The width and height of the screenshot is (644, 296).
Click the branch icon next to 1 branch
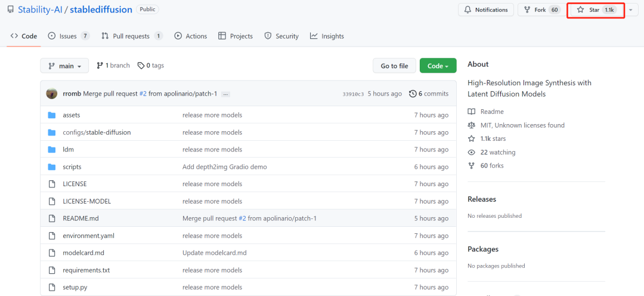(x=100, y=66)
